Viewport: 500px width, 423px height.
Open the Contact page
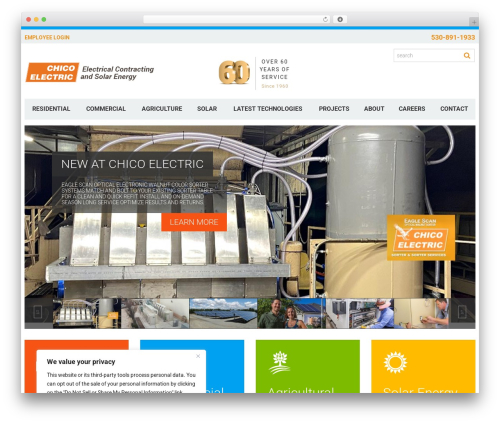454,109
